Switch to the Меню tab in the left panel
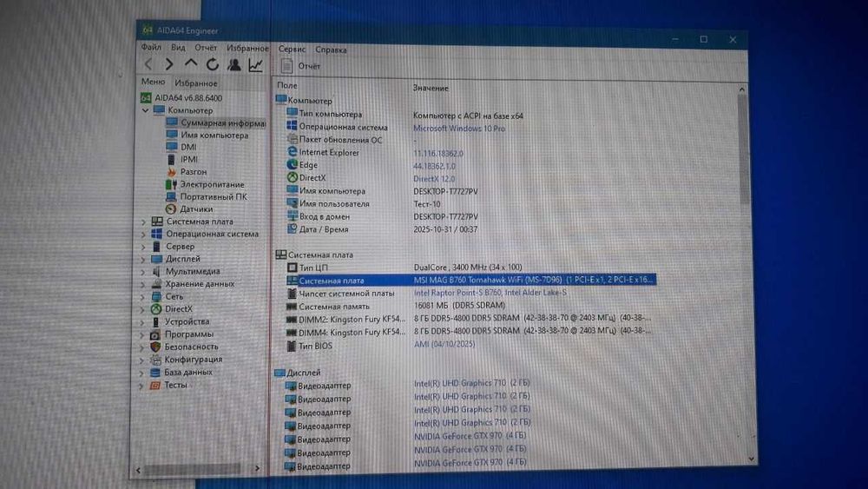Screen dimensions: 868x489 coord(153,82)
